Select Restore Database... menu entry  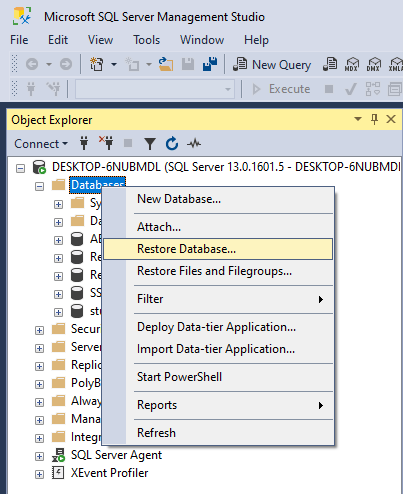click(x=218, y=249)
